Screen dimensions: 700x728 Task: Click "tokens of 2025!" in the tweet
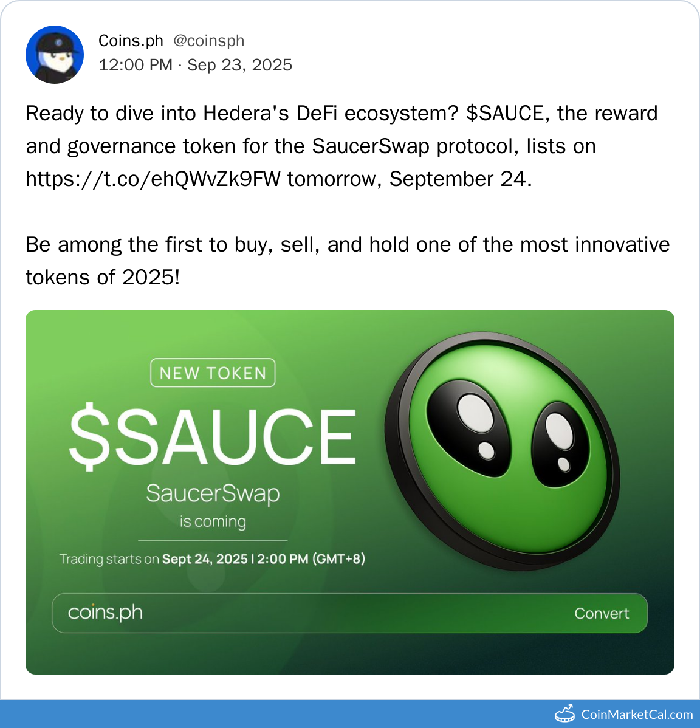pos(103,278)
